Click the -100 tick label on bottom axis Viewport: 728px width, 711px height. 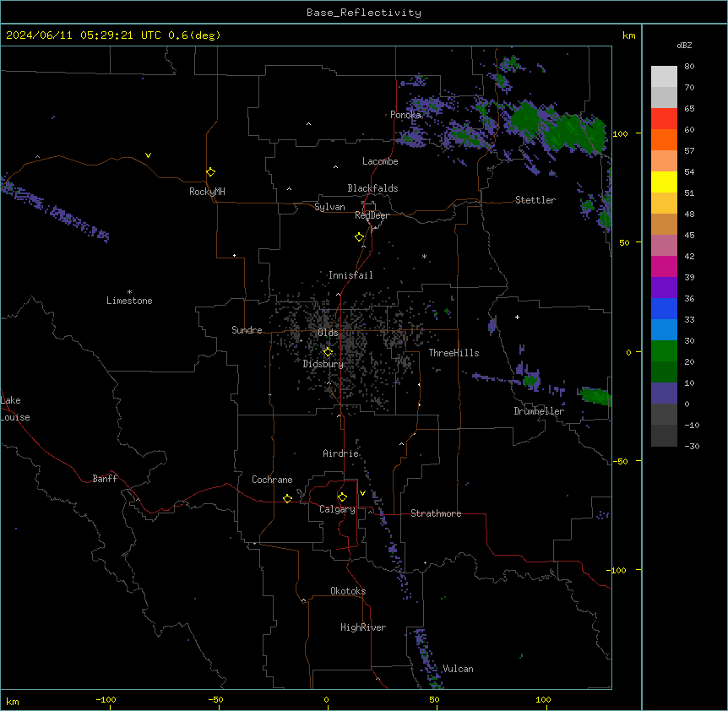(106, 699)
